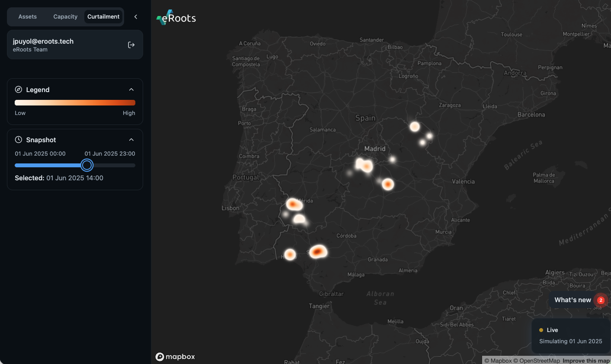Click the Live simulation status card
611x364 pixels.
click(x=570, y=336)
